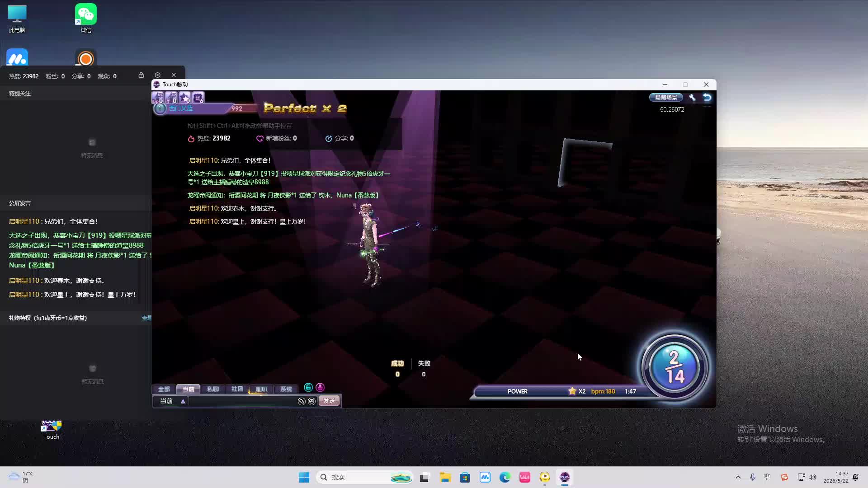The image size is (868, 488).
Task: Click the microphone tray icon
Action: (753, 477)
